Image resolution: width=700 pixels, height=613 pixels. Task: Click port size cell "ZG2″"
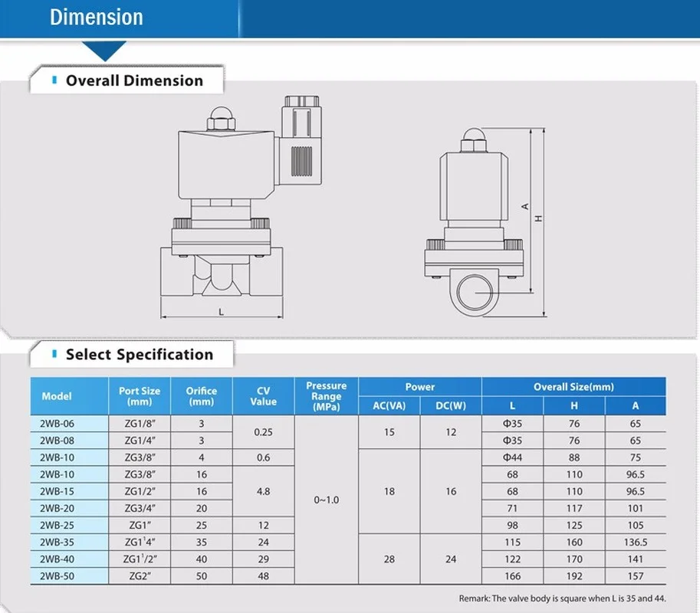pyautogui.click(x=140, y=576)
